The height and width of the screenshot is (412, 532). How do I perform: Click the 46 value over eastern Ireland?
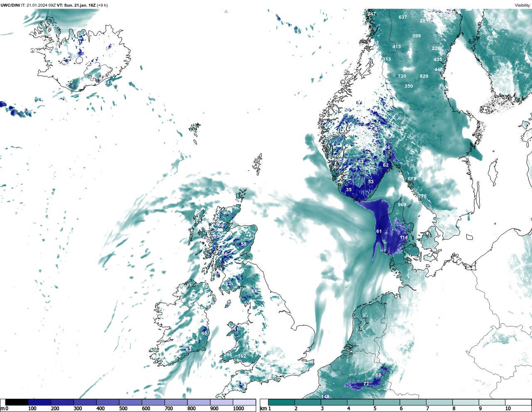[x=204, y=333]
